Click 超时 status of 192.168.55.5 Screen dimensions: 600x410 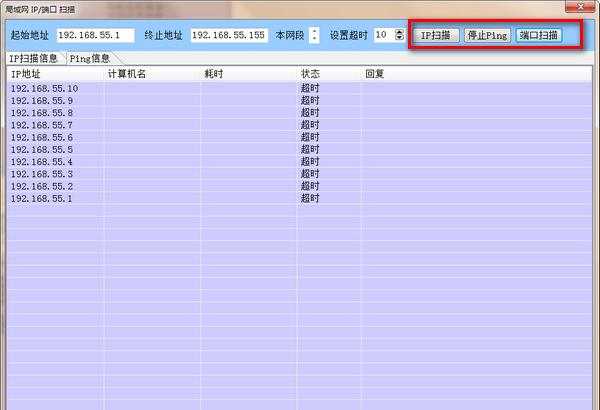[310, 150]
